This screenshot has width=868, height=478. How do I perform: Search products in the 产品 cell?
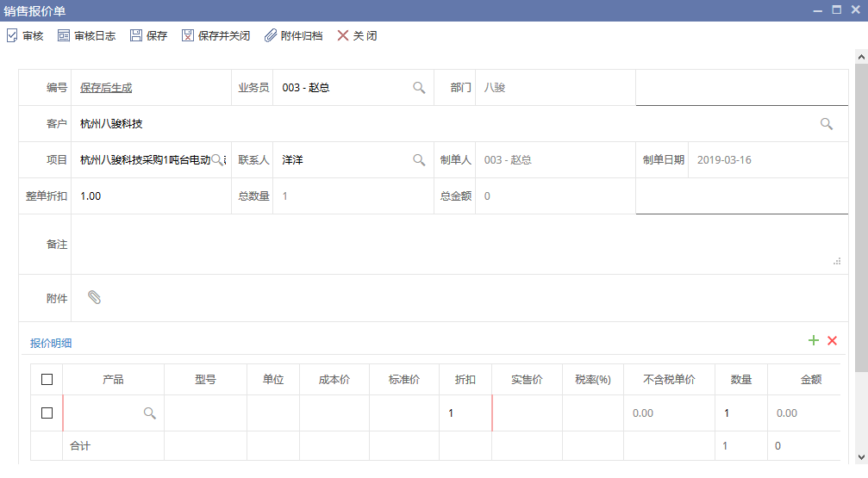(x=149, y=413)
